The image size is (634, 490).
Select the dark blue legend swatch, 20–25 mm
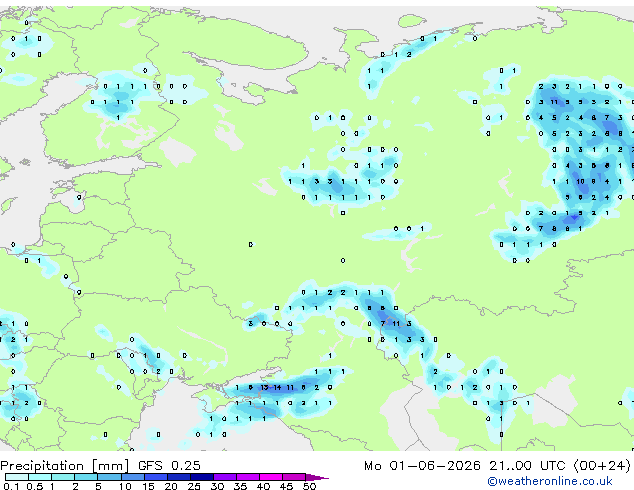click(178, 477)
